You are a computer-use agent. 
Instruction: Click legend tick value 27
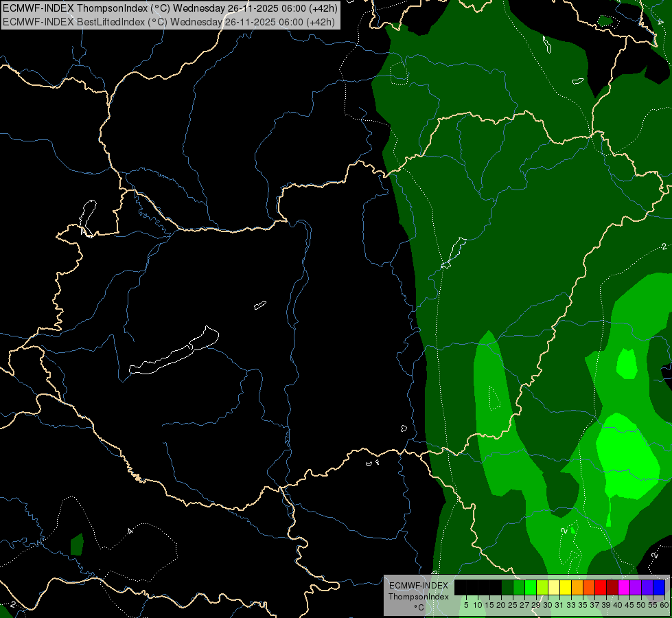click(x=524, y=605)
